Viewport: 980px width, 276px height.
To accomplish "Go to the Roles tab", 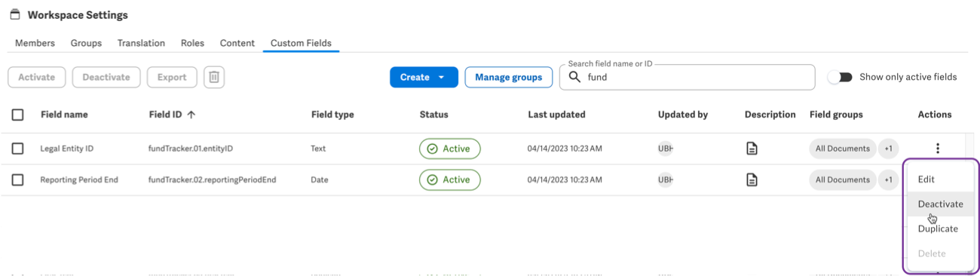I will click(192, 43).
